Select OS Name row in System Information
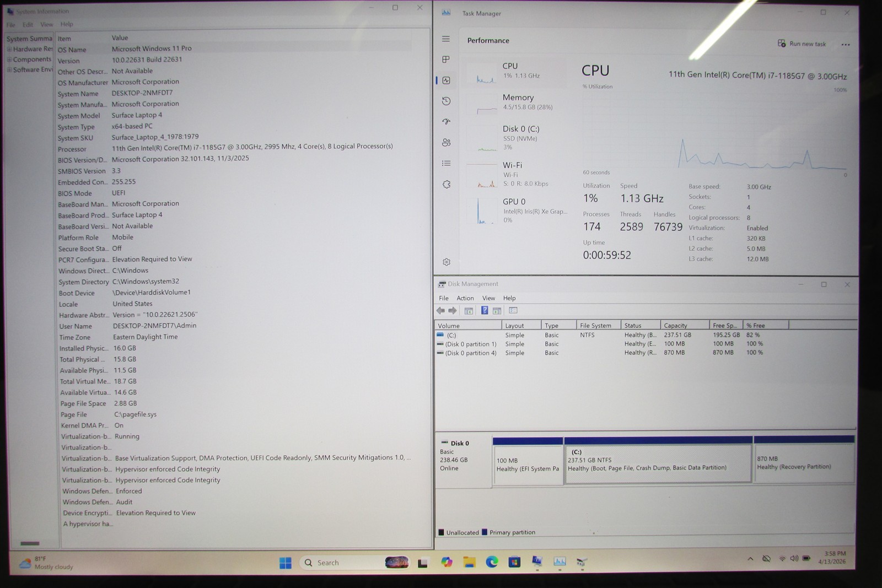Viewport: 882px width, 588px height. (234, 49)
